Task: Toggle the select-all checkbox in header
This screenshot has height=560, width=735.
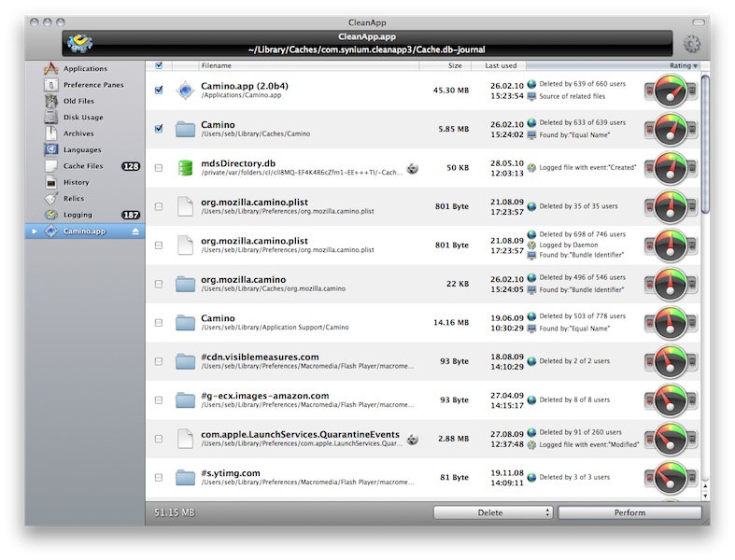Action: [x=159, y=65]
